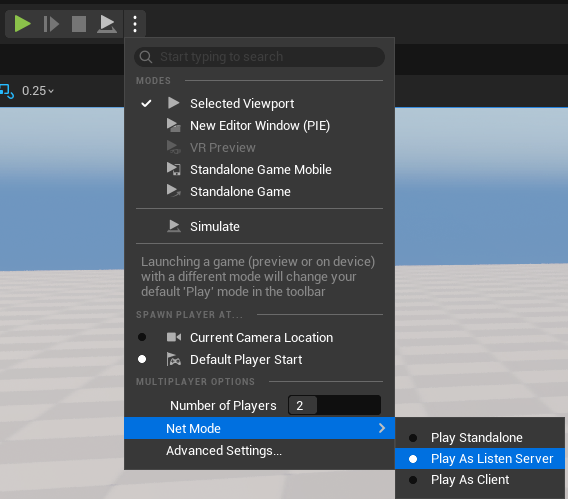Click 'Default Player Start' label
This screenshot has width=568, height=499.
[246, 360]
